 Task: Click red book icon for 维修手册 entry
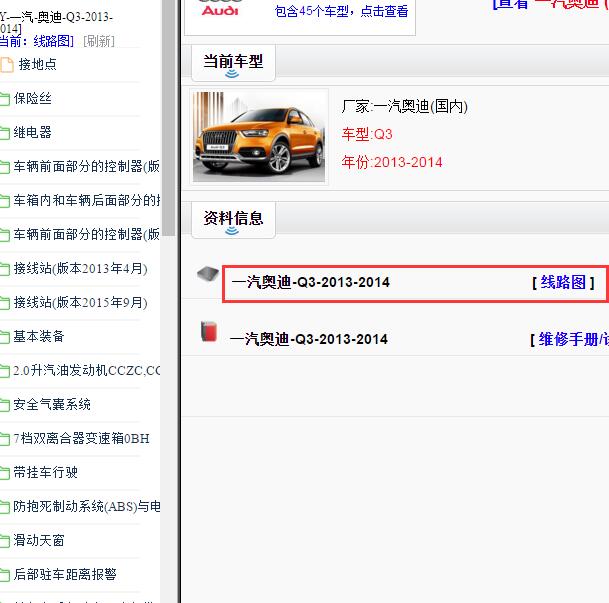[x=209, y=331]
